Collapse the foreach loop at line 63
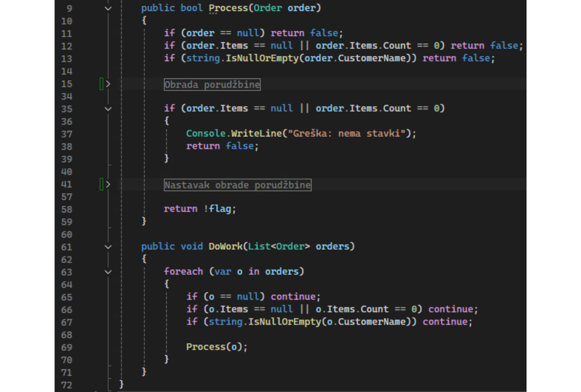 (x=108, y=272)
